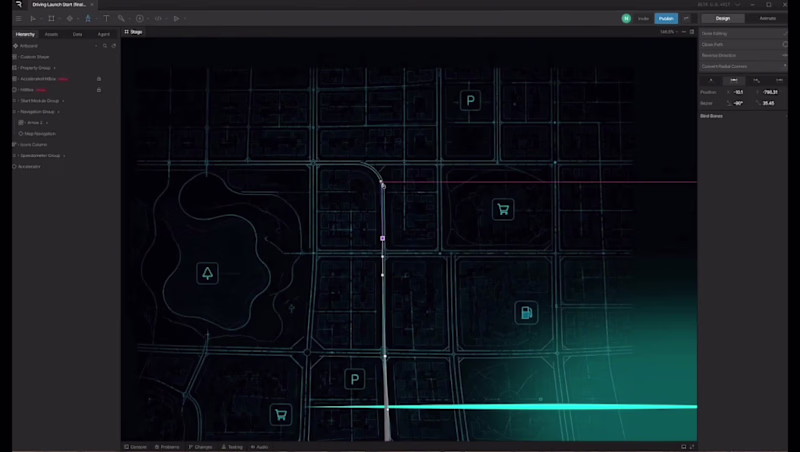Select the detached vertex type icon
Viewport: 800px width, 452px height.
tap(756, 80)
